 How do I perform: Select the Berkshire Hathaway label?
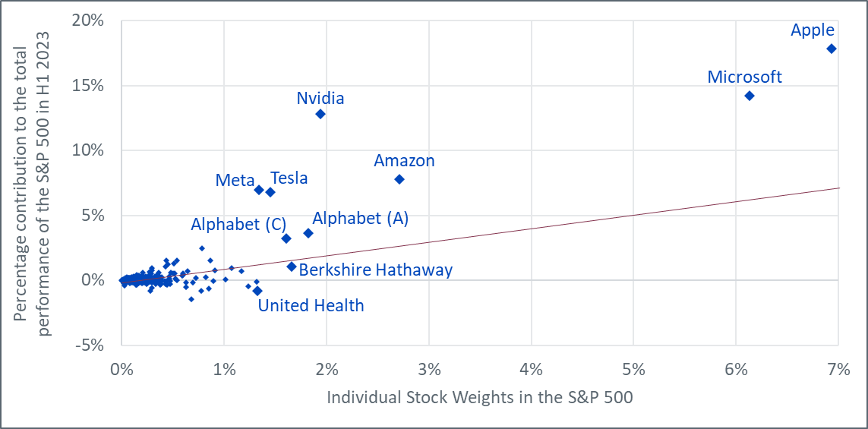click(375, 270)
